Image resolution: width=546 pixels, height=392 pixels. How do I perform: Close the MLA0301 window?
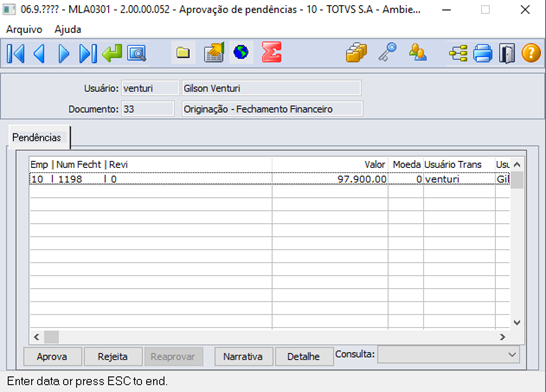pyautogui.click(x=525, y=10)
